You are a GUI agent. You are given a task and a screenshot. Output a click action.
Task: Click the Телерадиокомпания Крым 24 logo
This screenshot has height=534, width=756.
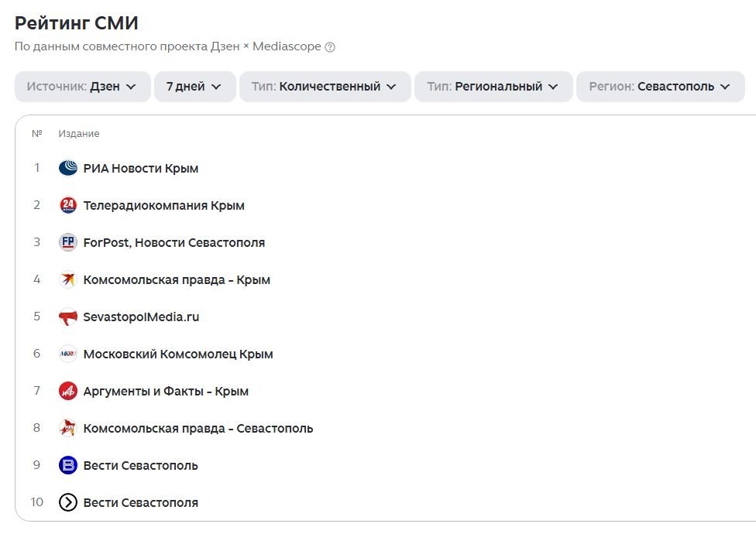click(x=68, y=205)
